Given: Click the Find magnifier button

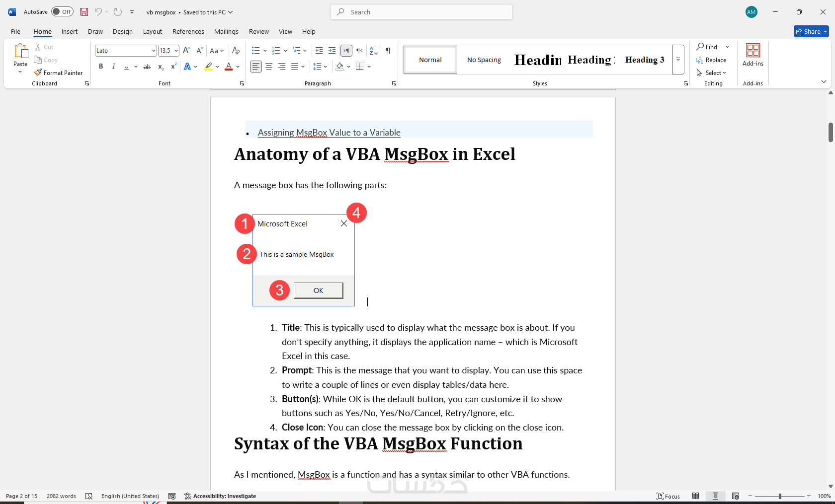Looking at the screenshot, I should [x=707, y=47].
